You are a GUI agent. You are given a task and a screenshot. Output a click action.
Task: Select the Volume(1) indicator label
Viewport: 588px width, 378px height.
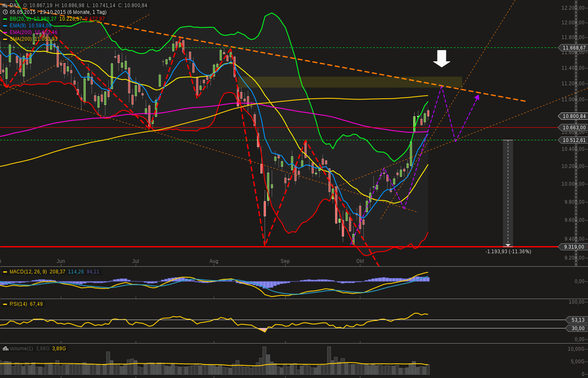coord(21,349)
